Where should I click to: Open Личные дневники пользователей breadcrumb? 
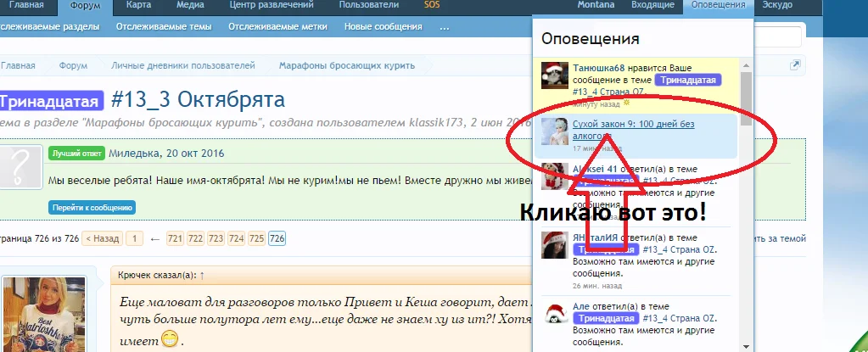click(183, 65)
